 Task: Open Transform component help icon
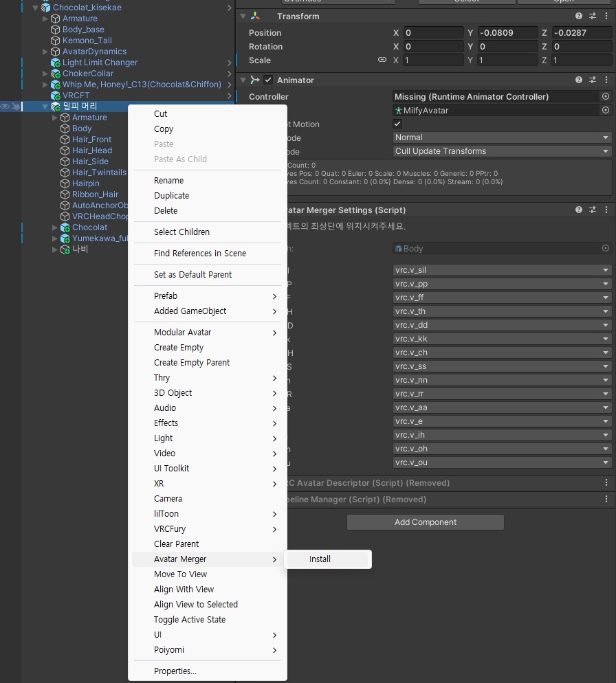pos(578,16)
